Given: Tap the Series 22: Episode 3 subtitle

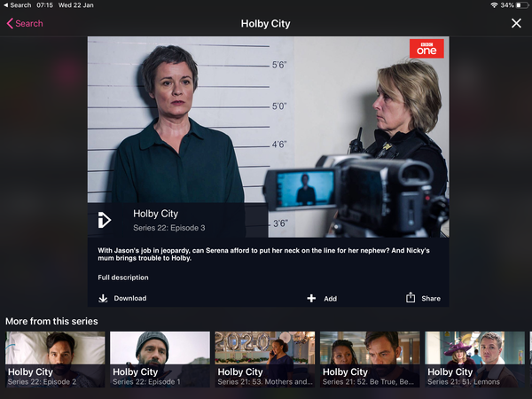Looking at the screenshot, I should tap(169, 228).
